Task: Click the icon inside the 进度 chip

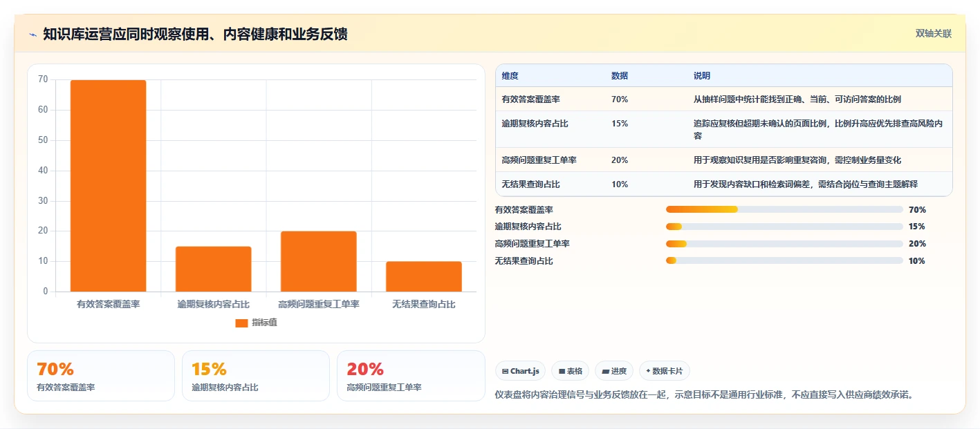Action: (x=605, y=371)
